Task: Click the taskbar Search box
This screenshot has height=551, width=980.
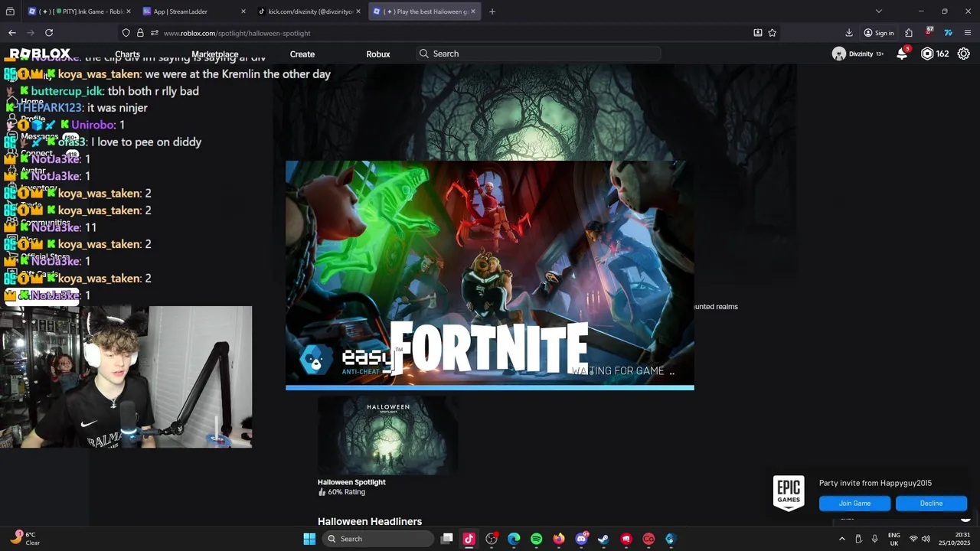Action: (x=377, y=539)
